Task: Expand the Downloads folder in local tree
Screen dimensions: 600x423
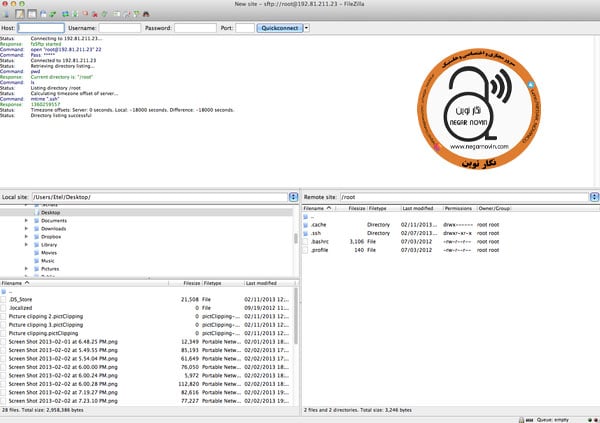Action: click(x=26, y=229)
